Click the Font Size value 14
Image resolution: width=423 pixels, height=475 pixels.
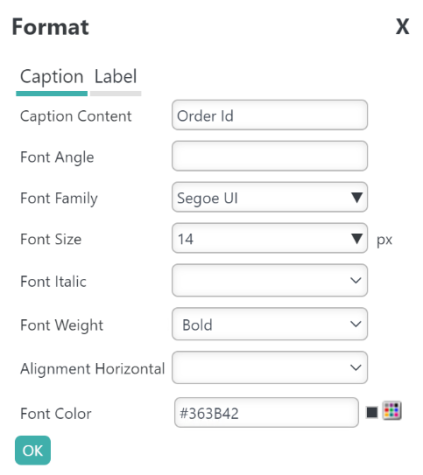point(185,239)
